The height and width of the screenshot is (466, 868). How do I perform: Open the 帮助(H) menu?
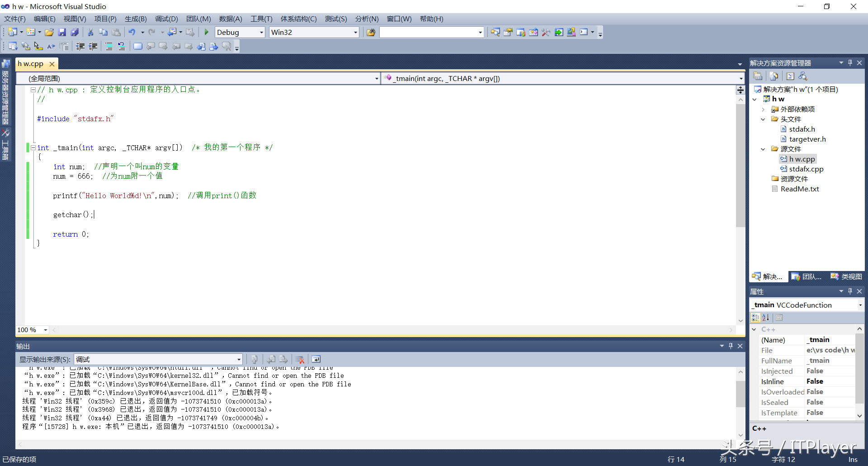(x=432, y=19)
